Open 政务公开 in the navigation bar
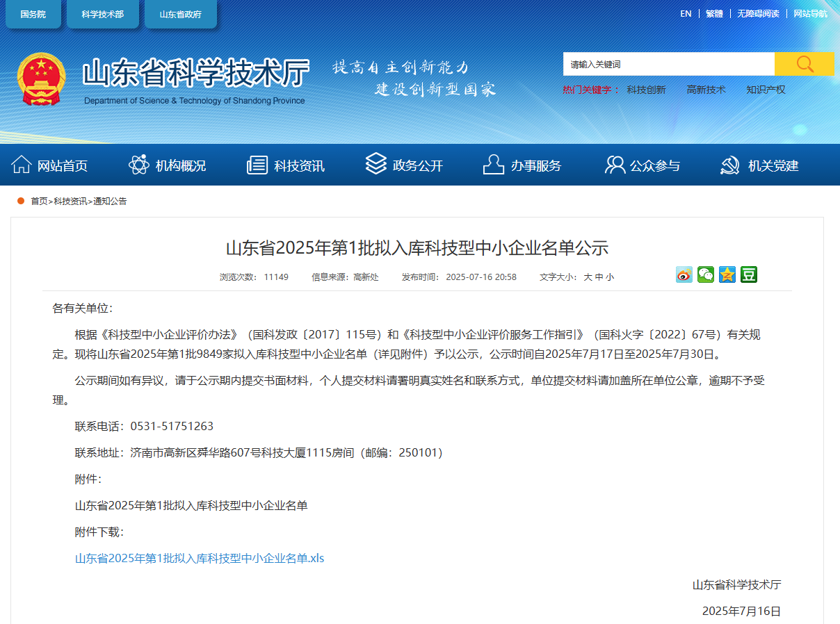The height and width of the screenshot is (624, 840). pyautogui.click(x=404, y=165)
